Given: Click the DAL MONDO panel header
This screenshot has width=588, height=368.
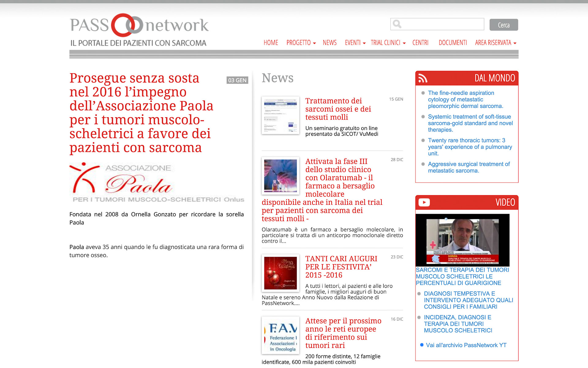Looking at the screenshot, I should (467, 78).
